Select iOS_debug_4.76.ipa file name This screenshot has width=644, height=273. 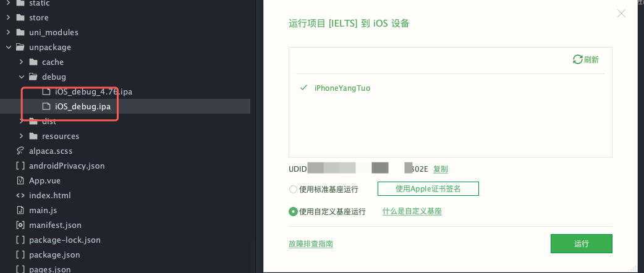click(x=94, y=91)
